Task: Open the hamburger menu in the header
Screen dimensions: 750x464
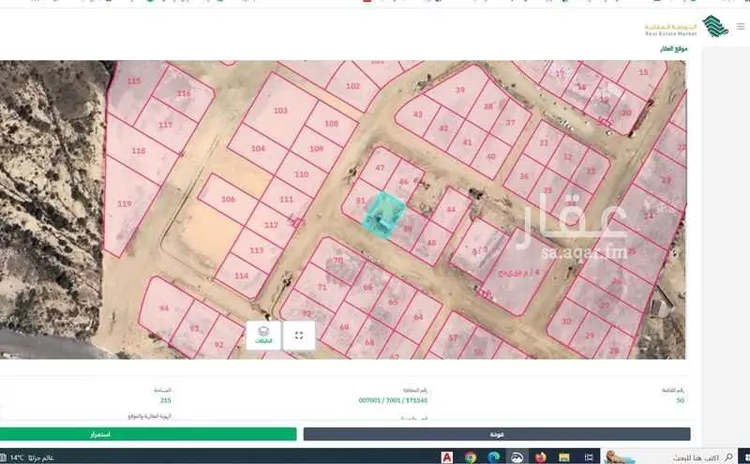Action: pos(741,26)
